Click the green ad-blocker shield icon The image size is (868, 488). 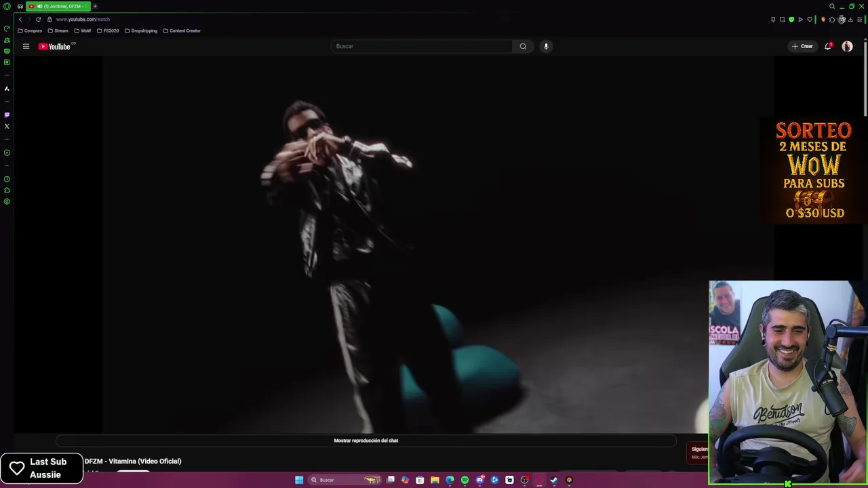click(x=791, y=19)
